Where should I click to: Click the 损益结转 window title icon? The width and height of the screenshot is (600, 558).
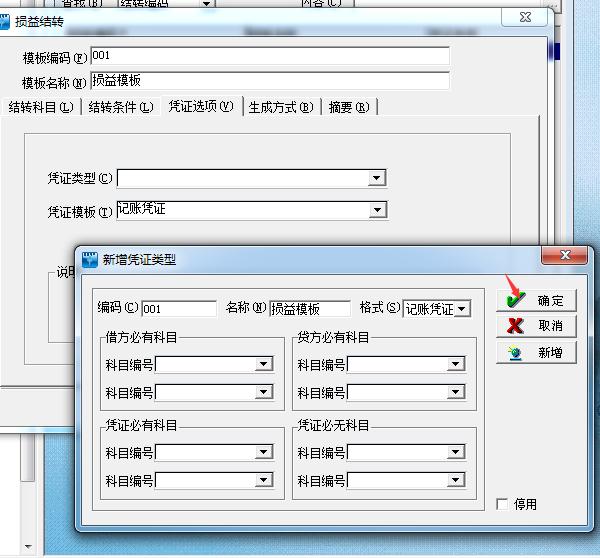click(x=4, y=21)
